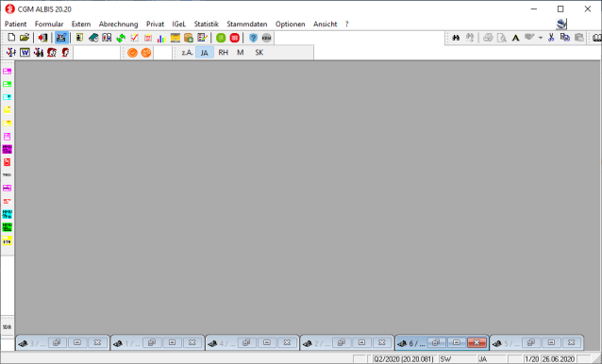The width and height of the screenshot is (602, 364).
Task: Open patient with the yellow folder icon
Action: [x=25, y=38]
